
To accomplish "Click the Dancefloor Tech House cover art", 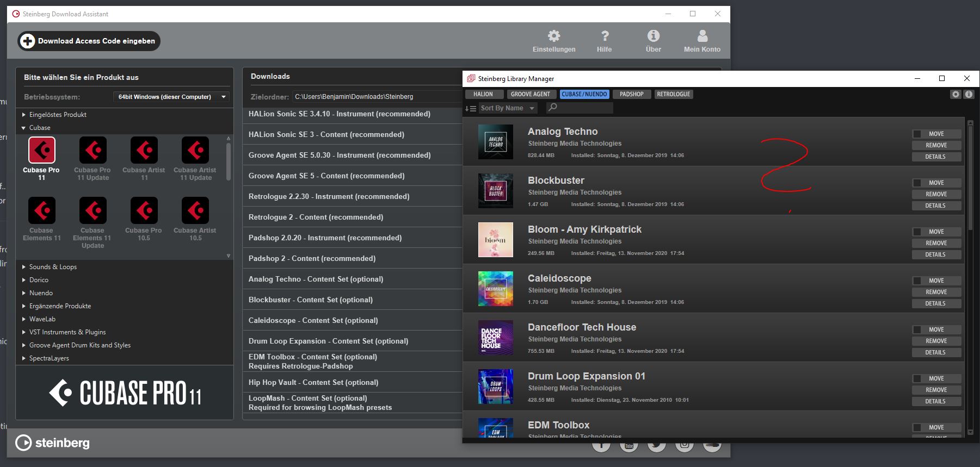I will pos(496,338).
